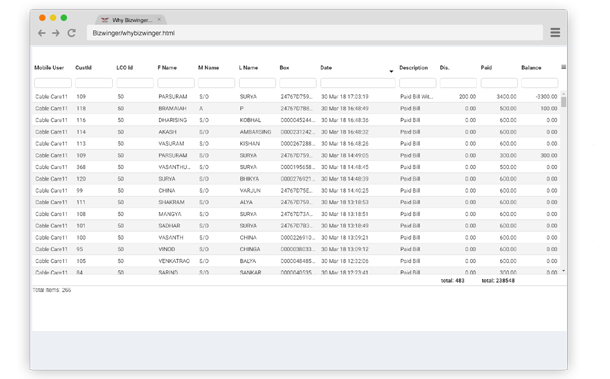Screen dimensions: 610x379
Task: Select the BRAMAIAH customer row
Action: click(x=296, y=109)
